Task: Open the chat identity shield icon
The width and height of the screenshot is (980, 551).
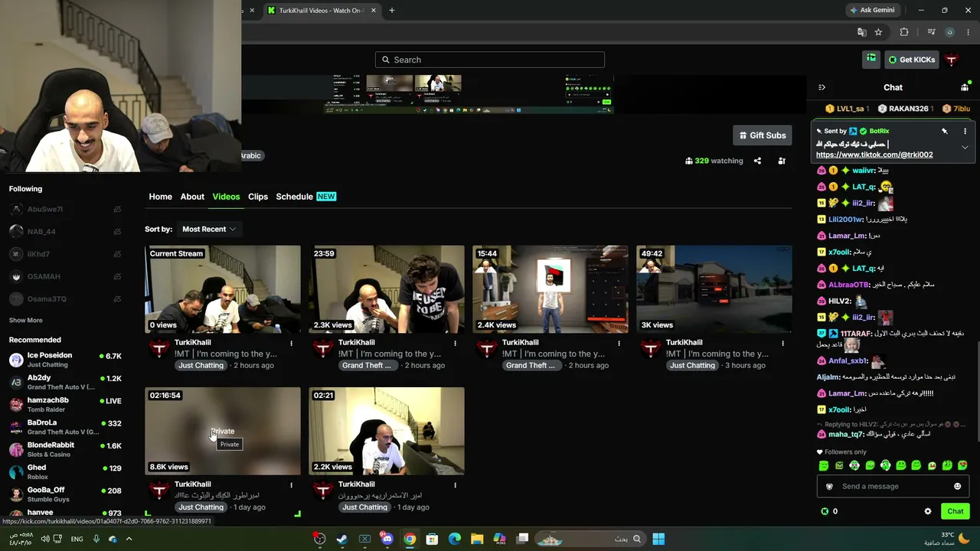Action: (829, 487)
